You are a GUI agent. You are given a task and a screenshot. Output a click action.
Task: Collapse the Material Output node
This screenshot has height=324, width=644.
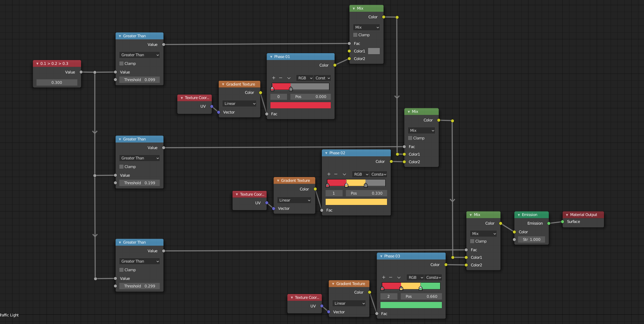pyautogui.click(x=567, y=215)
